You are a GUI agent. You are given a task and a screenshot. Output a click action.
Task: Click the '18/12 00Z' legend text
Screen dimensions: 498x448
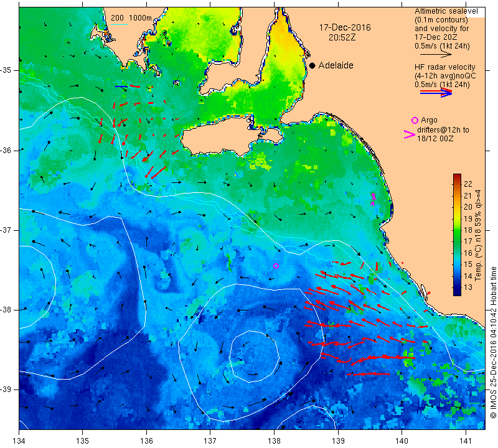point(435,139)
